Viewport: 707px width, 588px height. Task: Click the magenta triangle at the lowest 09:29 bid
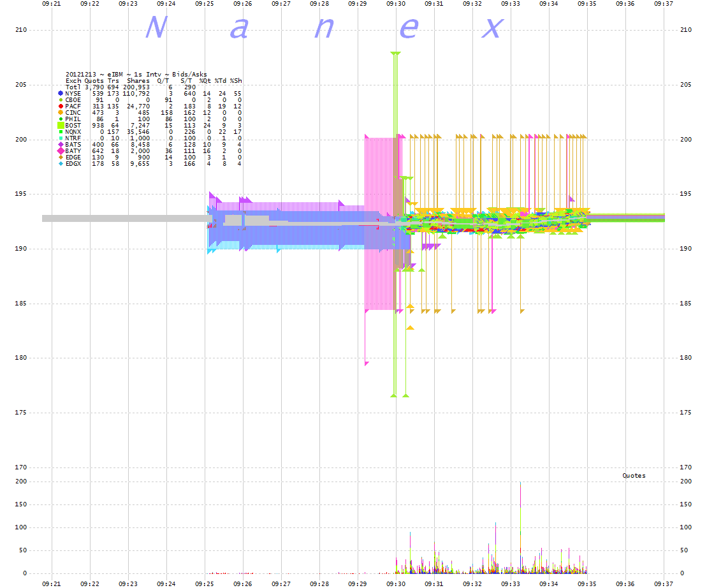click(367, 364)
